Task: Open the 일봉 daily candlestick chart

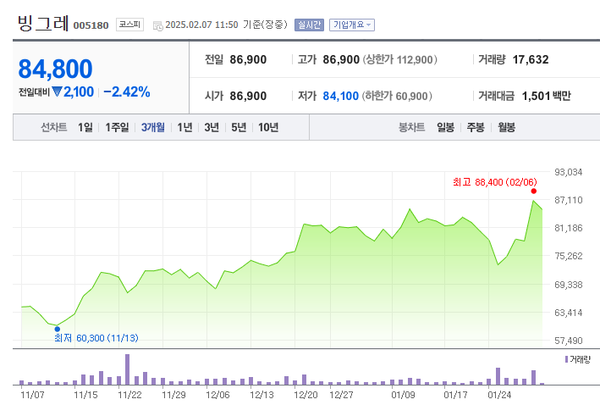Action: pyautogui.click(x=445, y=127)
